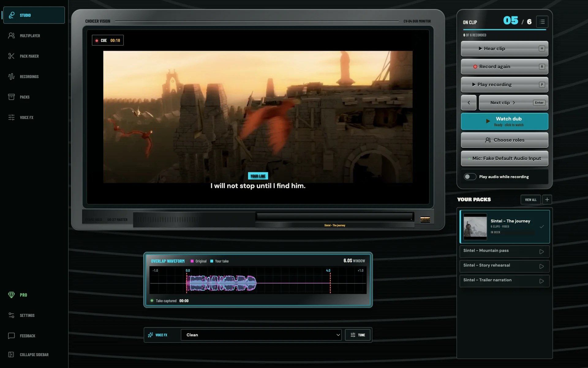This screenshot has width=588, height=368.
Task: Open Choose roles
Action: click(504, 140)
